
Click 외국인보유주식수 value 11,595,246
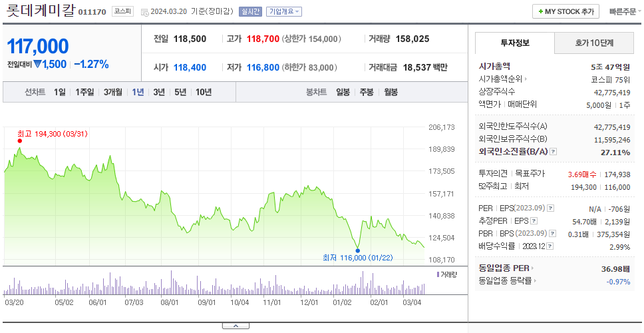(612, 140)
